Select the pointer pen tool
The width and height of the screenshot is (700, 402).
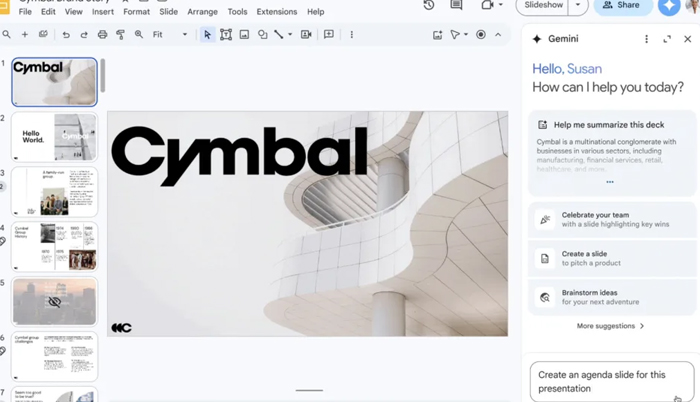click(454, 34)
